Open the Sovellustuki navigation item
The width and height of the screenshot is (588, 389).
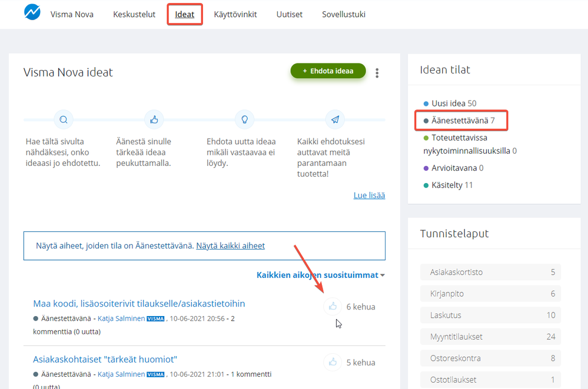click(344, 14)
